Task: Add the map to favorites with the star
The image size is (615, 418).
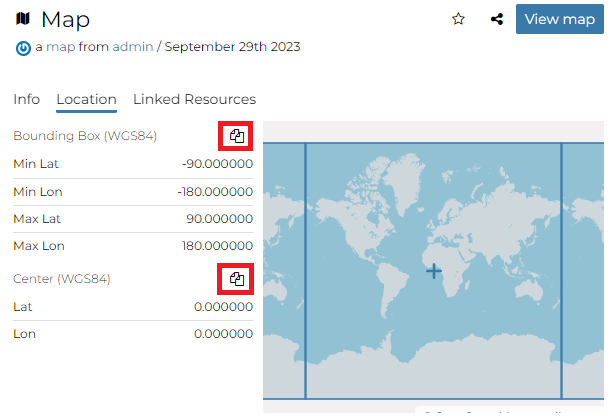Action: click(x=458, y=19)
